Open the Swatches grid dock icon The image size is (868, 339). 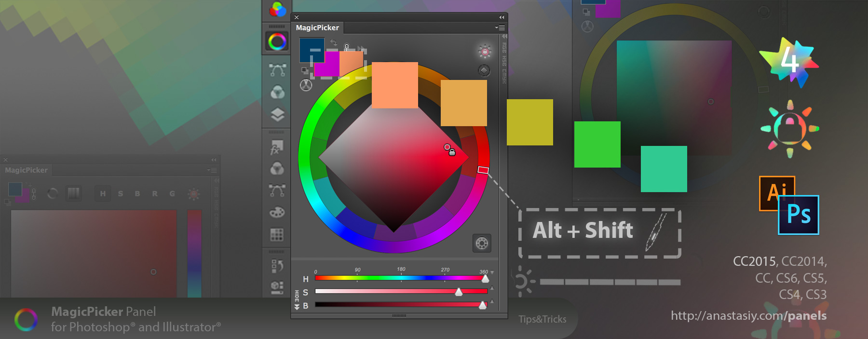click(x=277, y=235)
